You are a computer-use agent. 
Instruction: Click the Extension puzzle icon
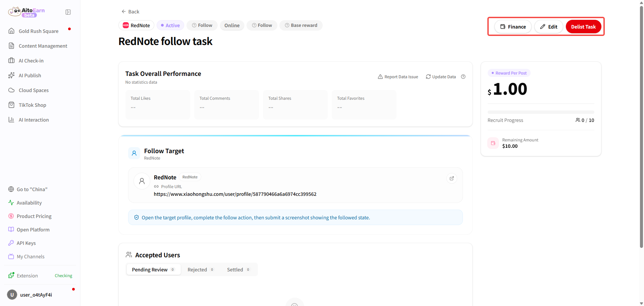click(x=11, y=275)
